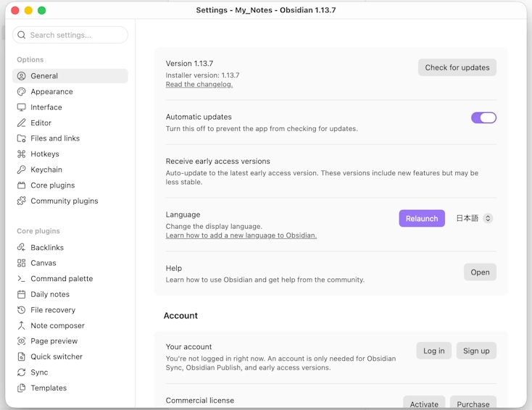Click the Note composer merge icon
532x410 pixels.
[x=21, y=325]
